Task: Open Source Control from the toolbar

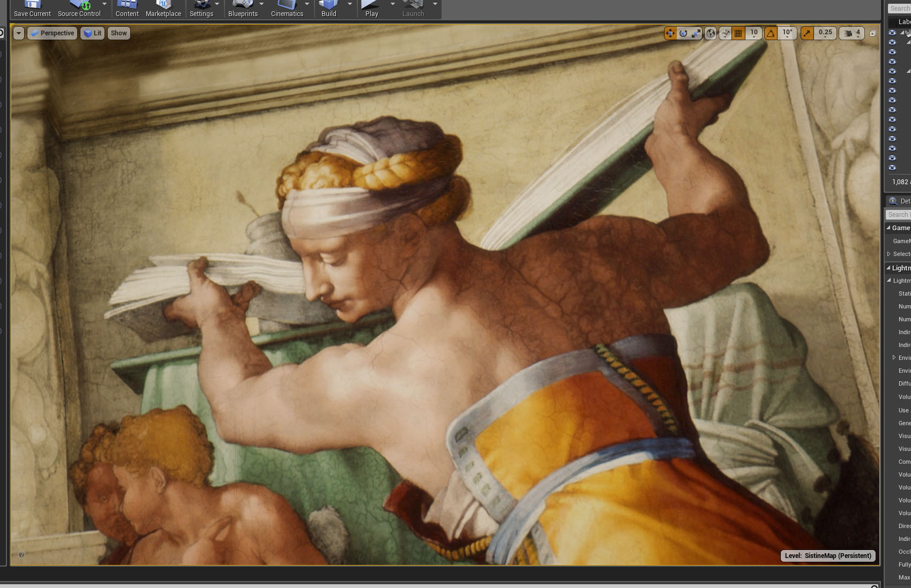Action: pos(79,9)
